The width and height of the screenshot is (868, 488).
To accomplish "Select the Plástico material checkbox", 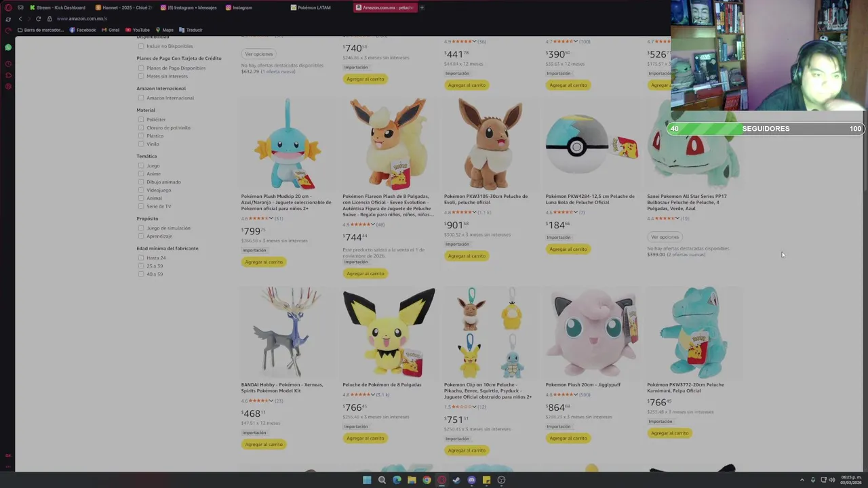I will coord(141,136).
